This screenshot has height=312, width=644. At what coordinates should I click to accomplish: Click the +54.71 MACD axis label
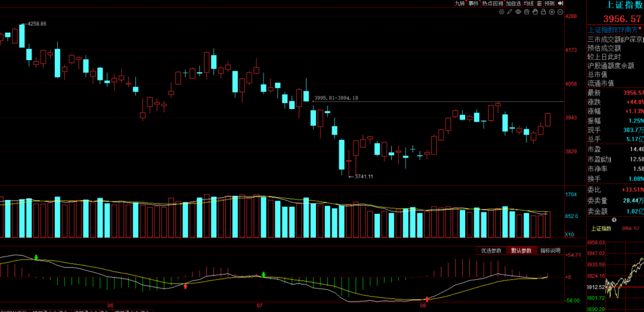(573, 255)
